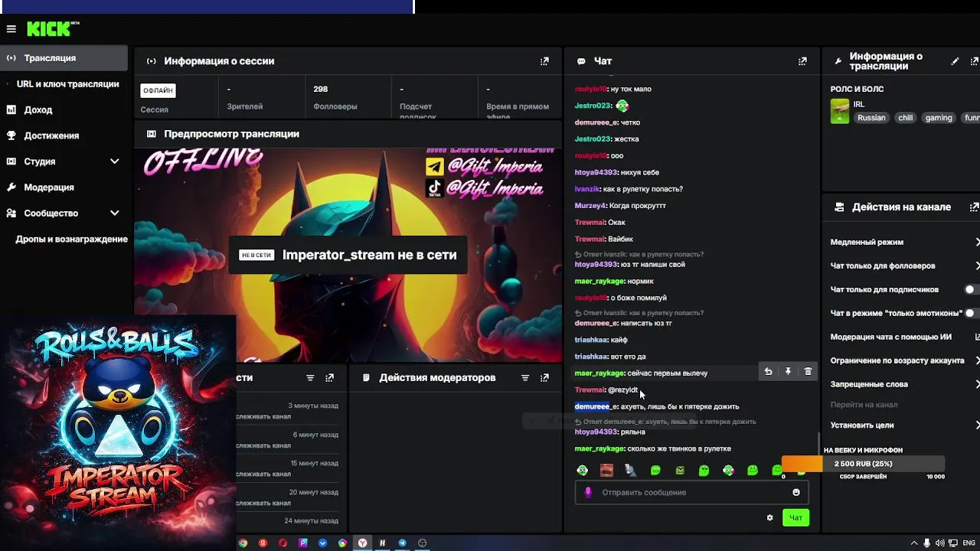Toggle subscribers-only chat switch
Image resolution: width=980 pixels, height=551 pixels.
click(972, 290)
